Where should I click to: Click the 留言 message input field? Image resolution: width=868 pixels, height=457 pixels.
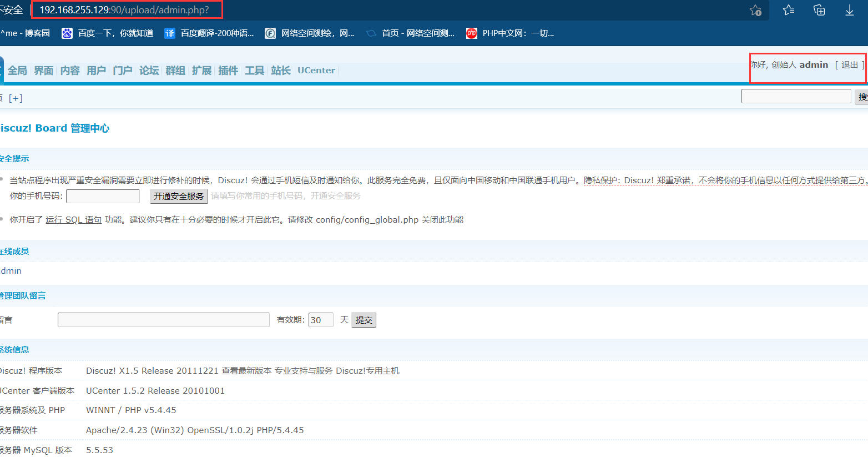164,320
